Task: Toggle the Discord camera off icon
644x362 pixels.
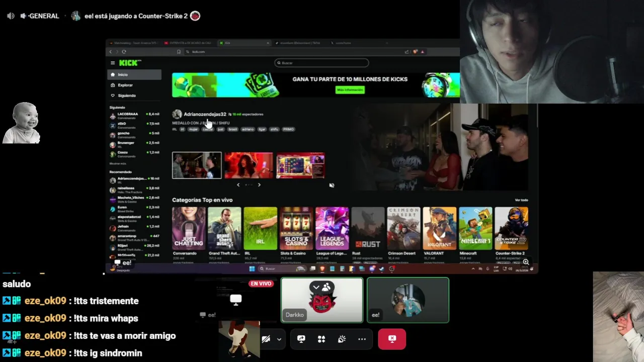Action: point(266,339)
